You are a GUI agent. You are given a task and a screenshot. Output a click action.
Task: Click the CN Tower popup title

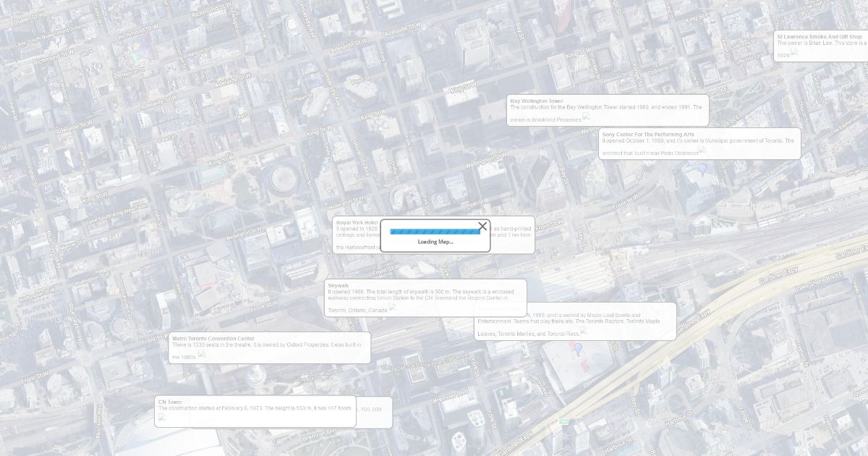pos(170,402)
